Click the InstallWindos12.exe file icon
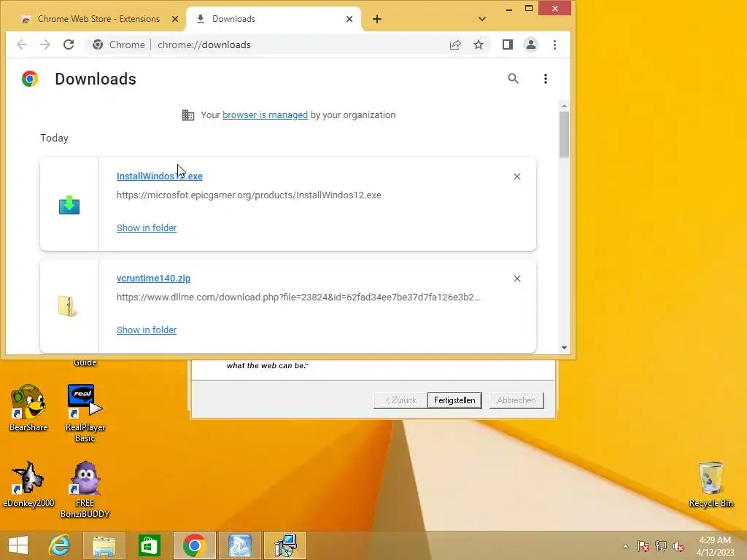The image size is (747, 560). [69, 205]
